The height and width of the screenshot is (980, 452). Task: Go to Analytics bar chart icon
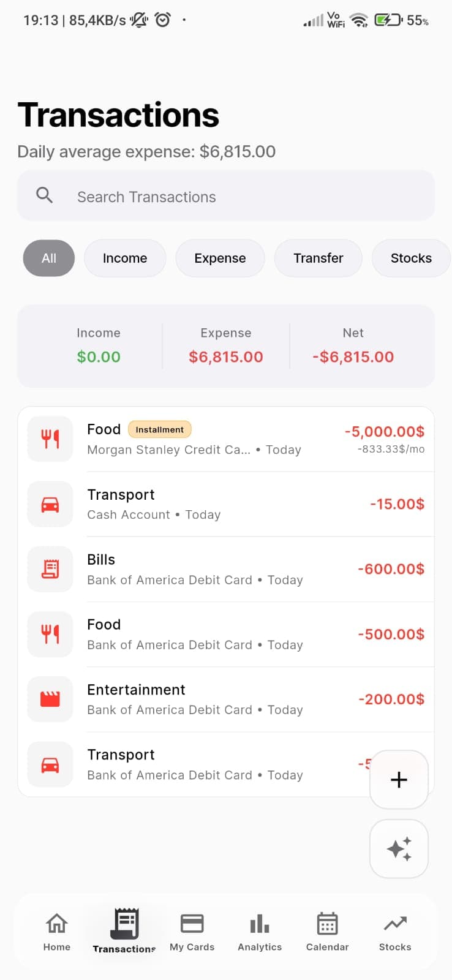point(260,924)
